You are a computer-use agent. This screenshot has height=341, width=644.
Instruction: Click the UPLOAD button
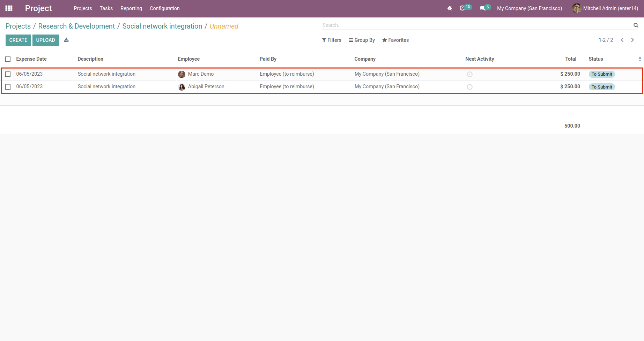click(x=46, y=40)
